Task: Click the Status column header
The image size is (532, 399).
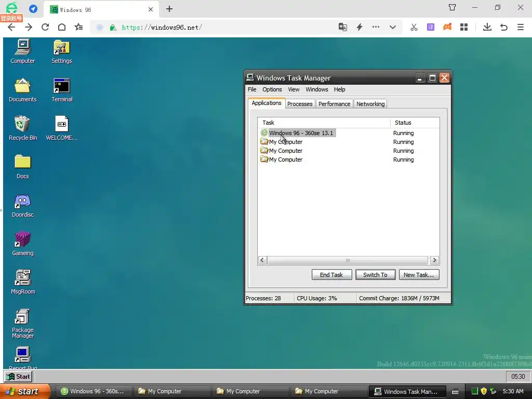Action: tap(415, 123)
